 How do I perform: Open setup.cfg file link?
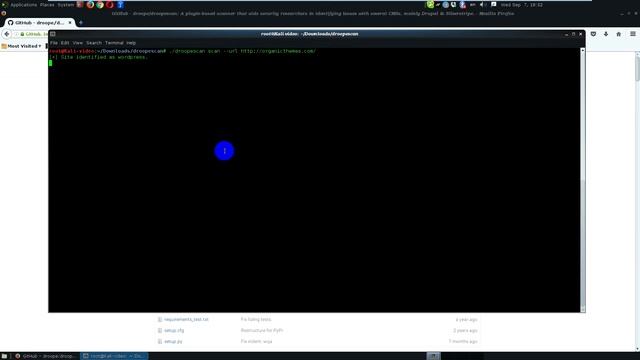coord(174,331)
